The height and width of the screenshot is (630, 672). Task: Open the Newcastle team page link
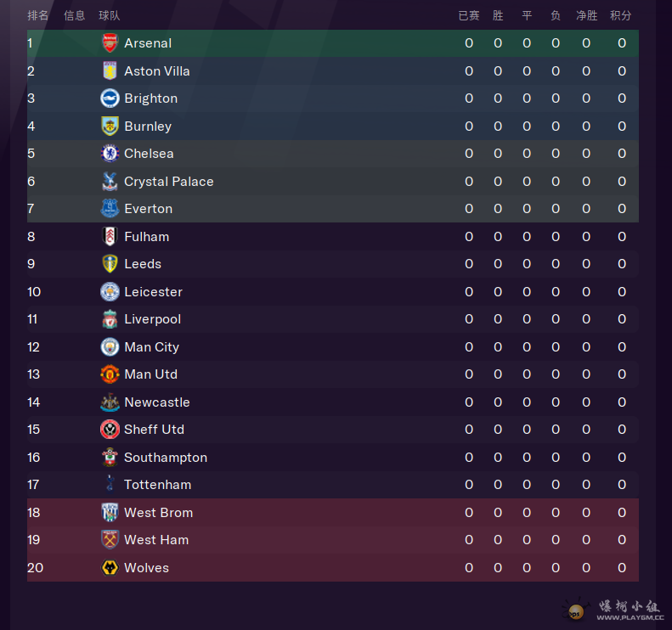(x=156, y=402)
